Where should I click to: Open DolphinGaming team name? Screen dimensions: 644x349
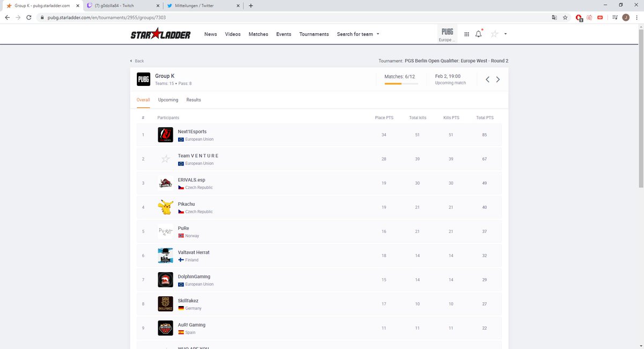[x=194, y=277]
